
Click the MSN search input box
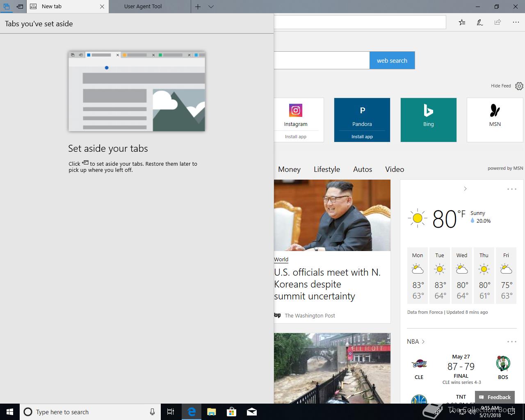pos(322,60)
